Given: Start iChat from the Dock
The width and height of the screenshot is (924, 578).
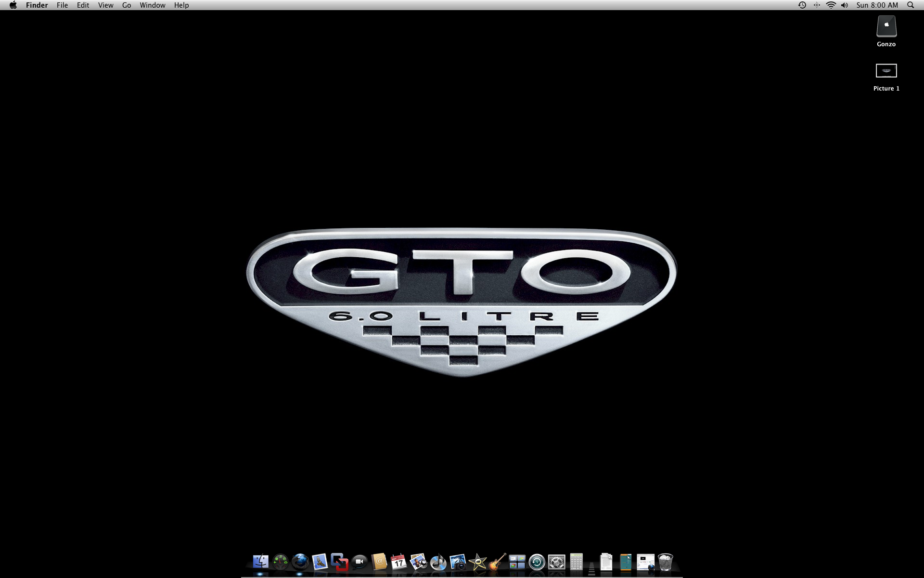Looking at the screenshot, I should [x=359, y=562].
